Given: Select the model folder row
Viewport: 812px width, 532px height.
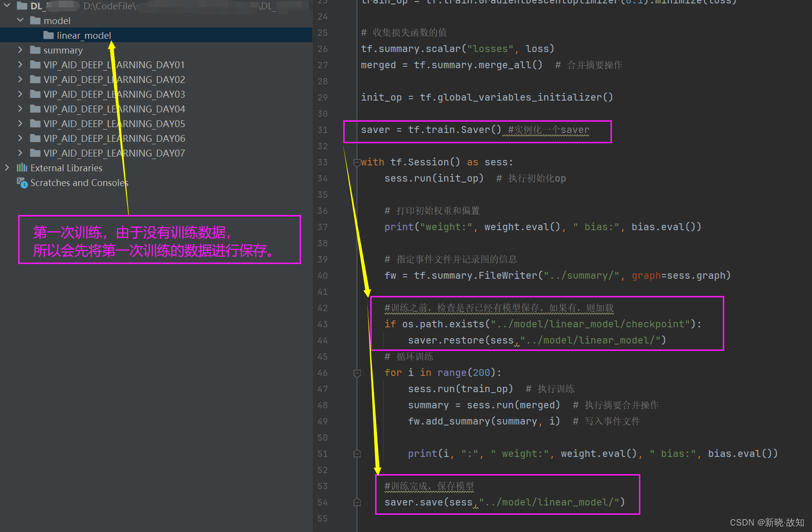Looking at the screenshot, I should (156, 21).
